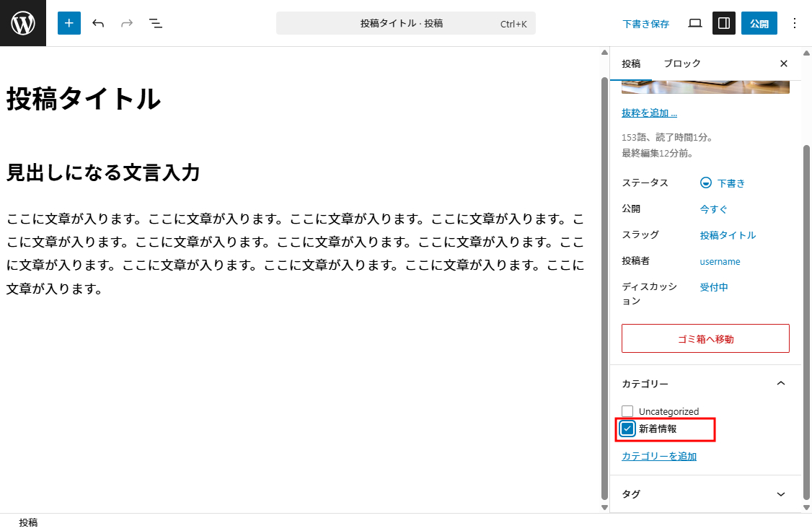Toggle the settings sidebar panel
The image size is (812, 531).
pos(724,23)
